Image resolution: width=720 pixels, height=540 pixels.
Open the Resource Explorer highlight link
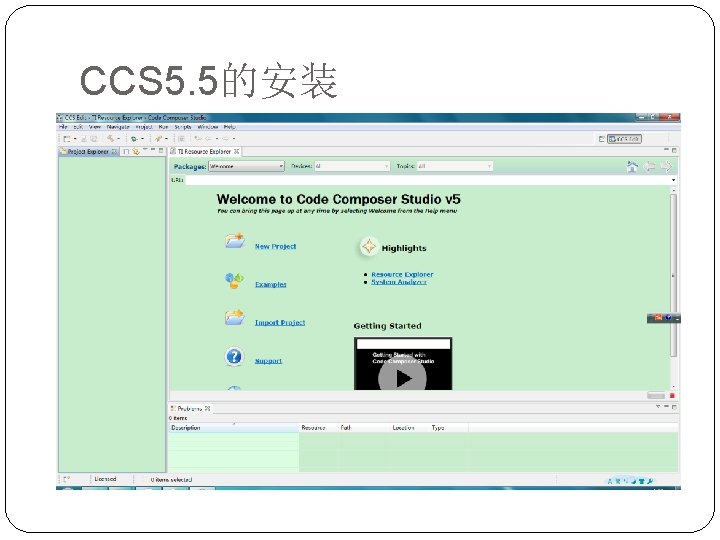tap(402, 275)
